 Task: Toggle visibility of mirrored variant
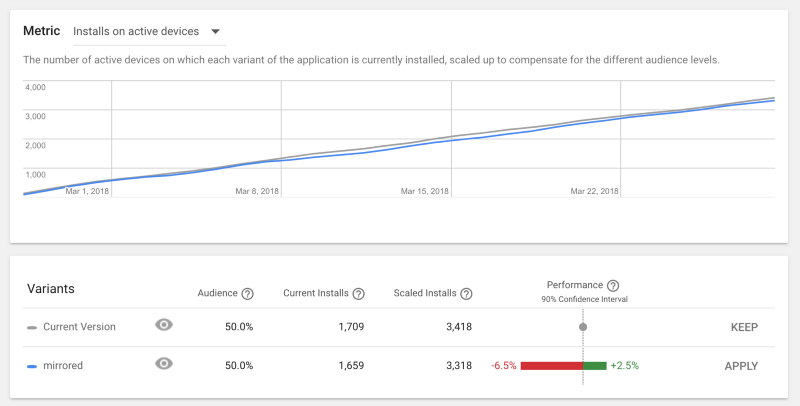click(165, 365)
